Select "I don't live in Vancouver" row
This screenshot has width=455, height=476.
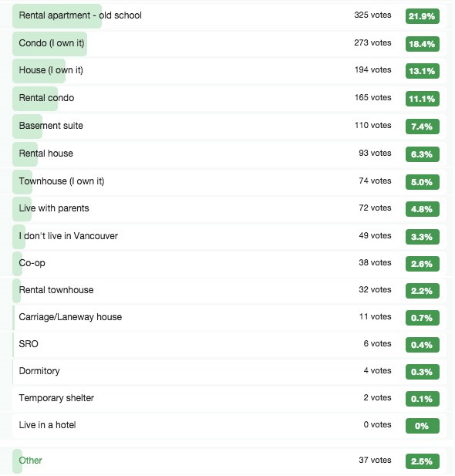tap(229, 237)
